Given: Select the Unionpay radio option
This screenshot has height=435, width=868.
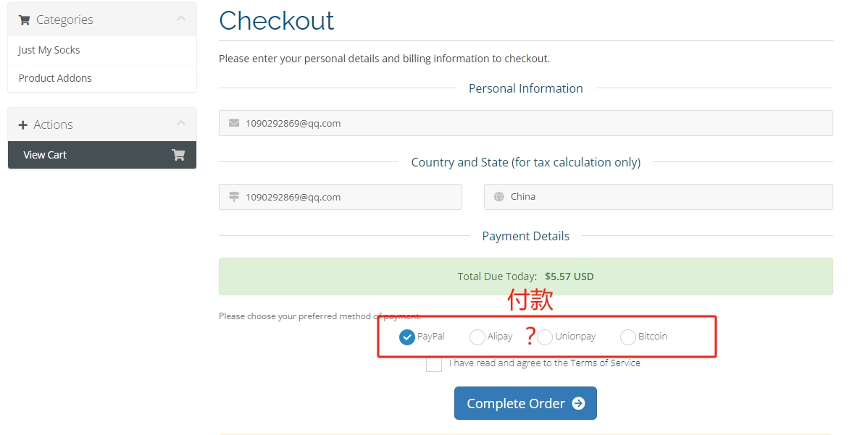Looking at the screenshot, I should (545, 337).
